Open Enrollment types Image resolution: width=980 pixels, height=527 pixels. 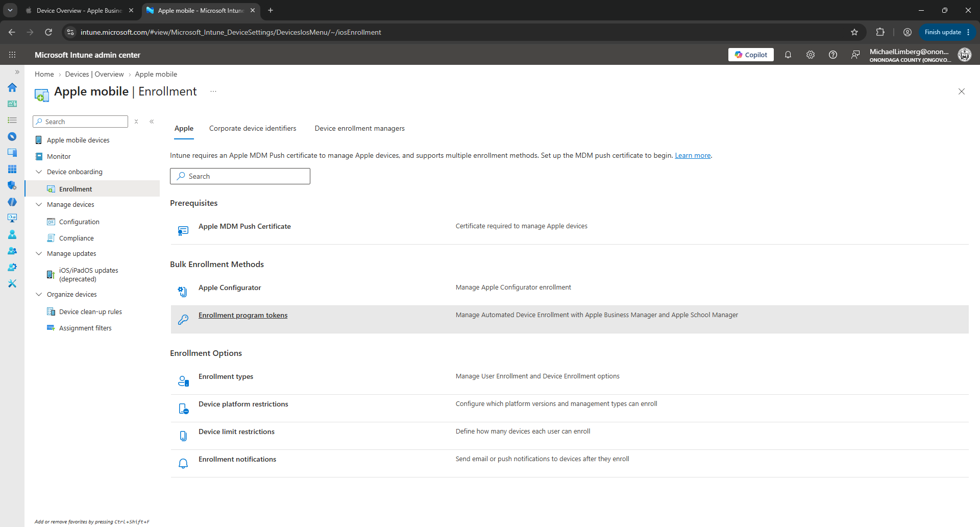tap(226, 376)
